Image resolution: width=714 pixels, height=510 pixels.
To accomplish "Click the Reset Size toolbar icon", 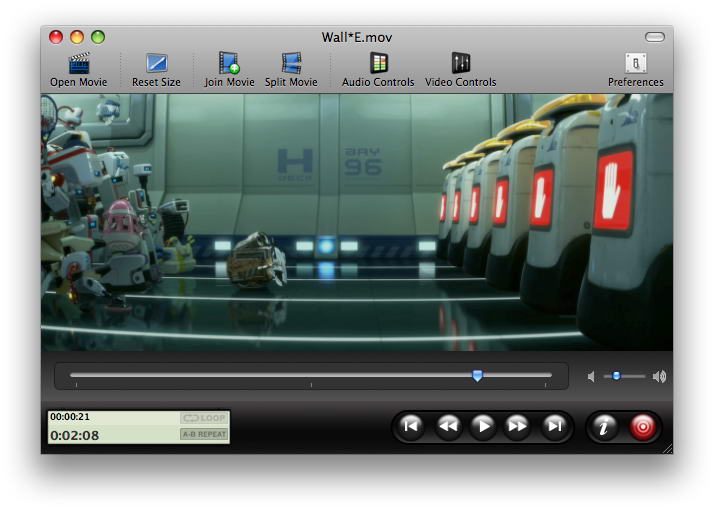I will tap(156, 64).
